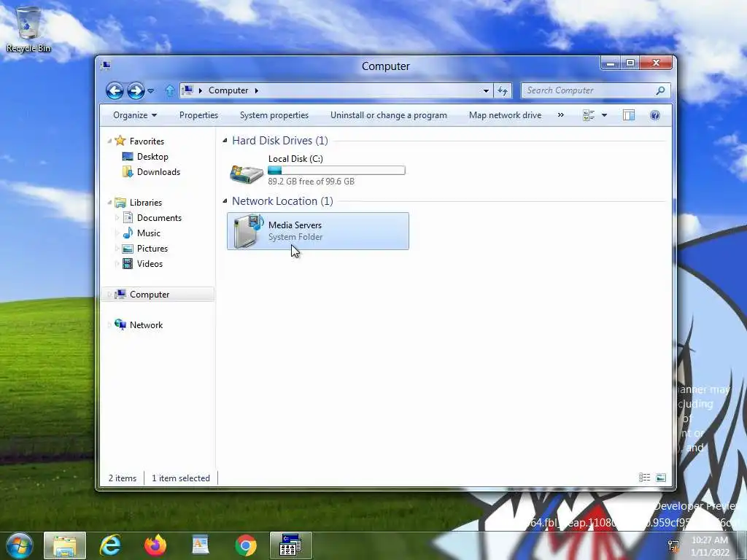Expand the Documents library node

click(117, 217)
